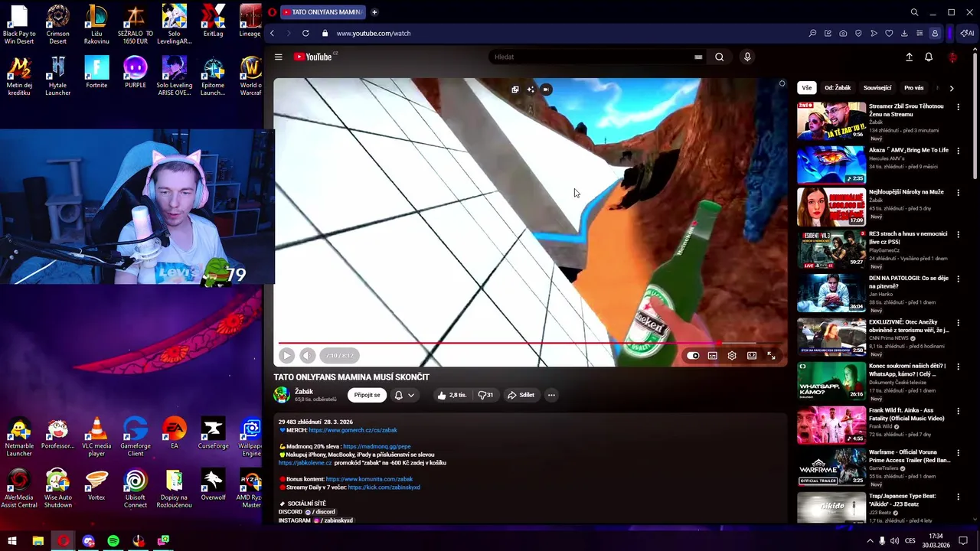The height and width of the screenshot is (551, 980).
Task: Take a snapshot with Opera camera icon
Action: (x=843, y=33)
